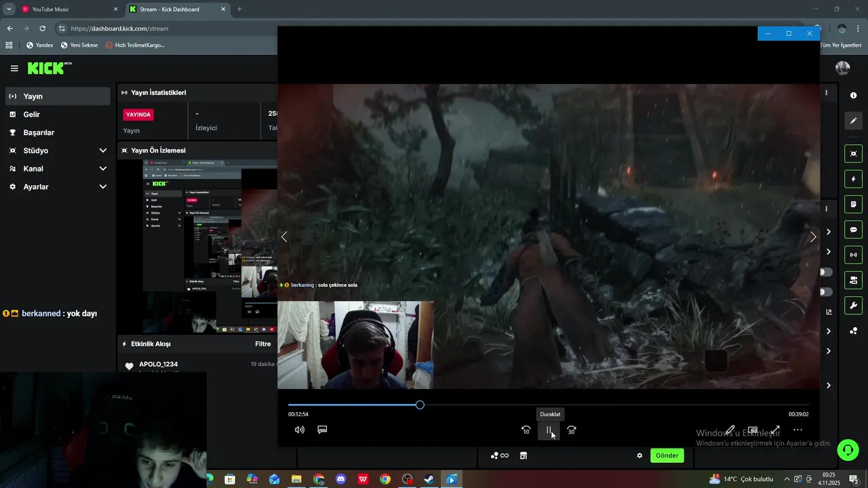Click the pencil edit icon in media player
868x488 pixels.
(x=730, y=430)
